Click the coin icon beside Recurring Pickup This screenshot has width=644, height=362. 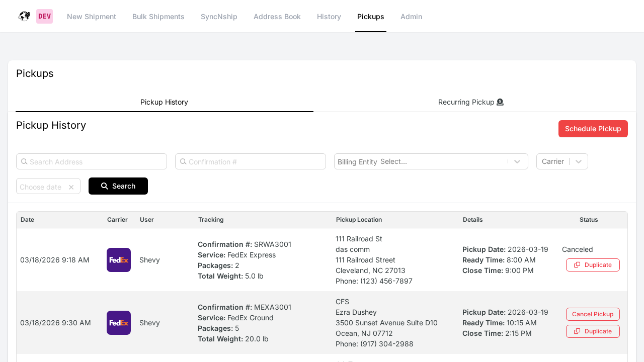point(500,102)
